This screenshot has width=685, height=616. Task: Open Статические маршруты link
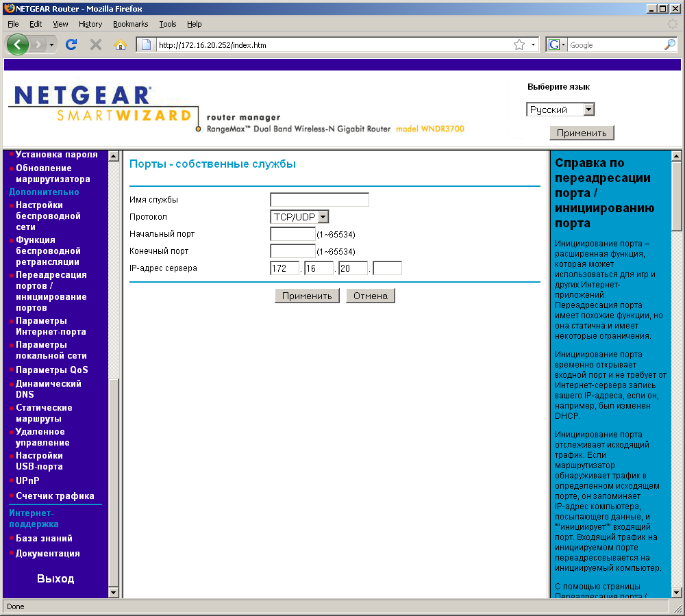click(44, 413)
